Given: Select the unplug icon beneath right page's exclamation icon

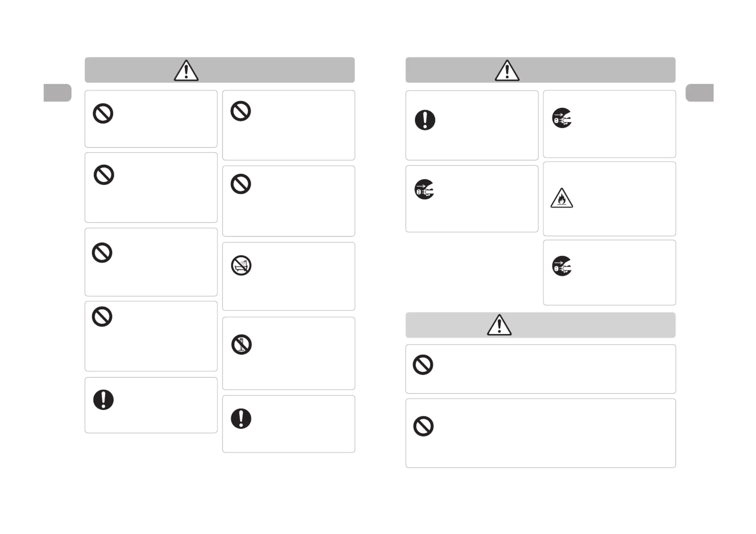Looking at the screenshot, I should 424,189.
